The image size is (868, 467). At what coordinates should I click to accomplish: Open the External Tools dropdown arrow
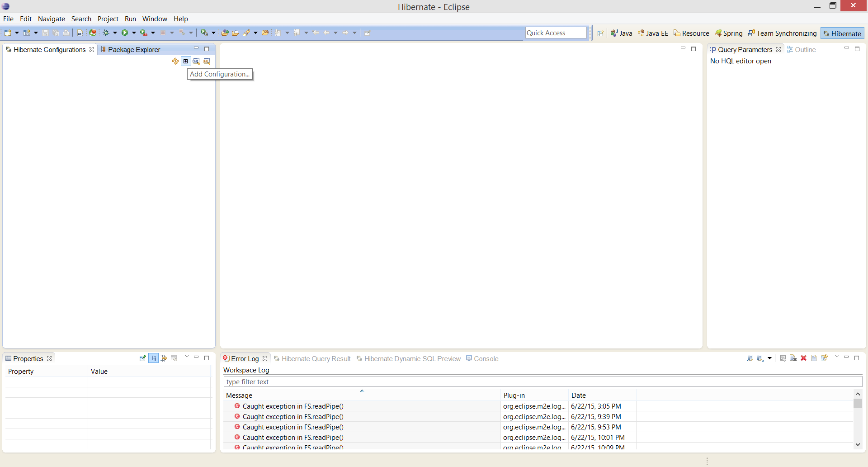click(x=153, y=33)
